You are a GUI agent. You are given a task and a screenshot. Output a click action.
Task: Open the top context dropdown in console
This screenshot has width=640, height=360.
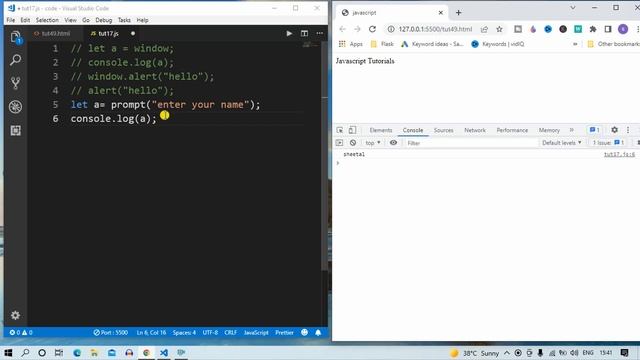tap(373, 143)
